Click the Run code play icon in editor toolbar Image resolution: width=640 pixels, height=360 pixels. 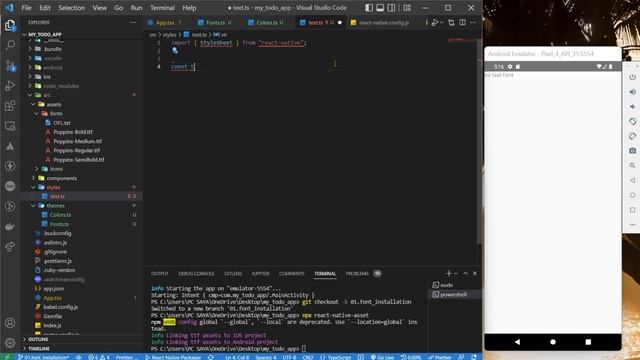pos(435,22)
